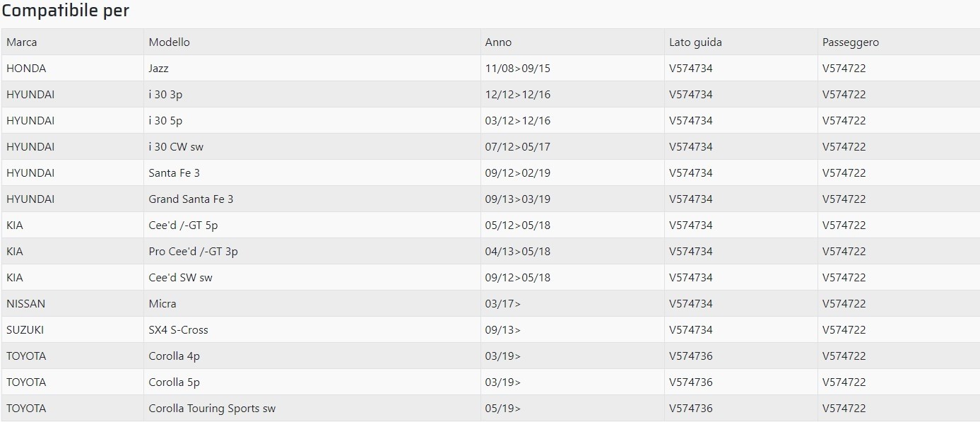Click the Pro Cee'd /-GT 3p model

coord(193,252)
